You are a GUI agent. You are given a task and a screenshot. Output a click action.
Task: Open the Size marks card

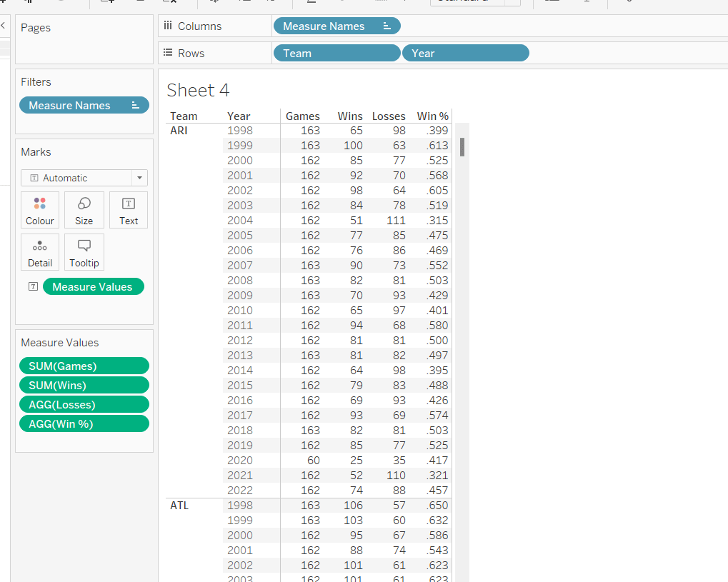84,210
